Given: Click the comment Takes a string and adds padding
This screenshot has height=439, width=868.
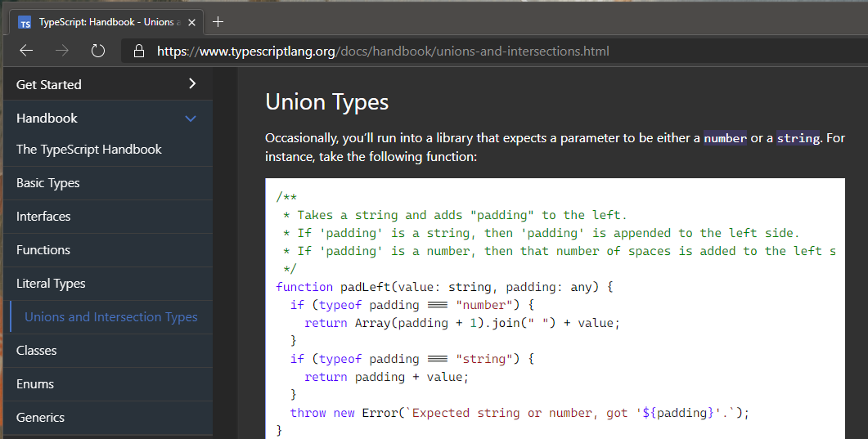Looking at the screenshot, I should click(x=455, y=215).
